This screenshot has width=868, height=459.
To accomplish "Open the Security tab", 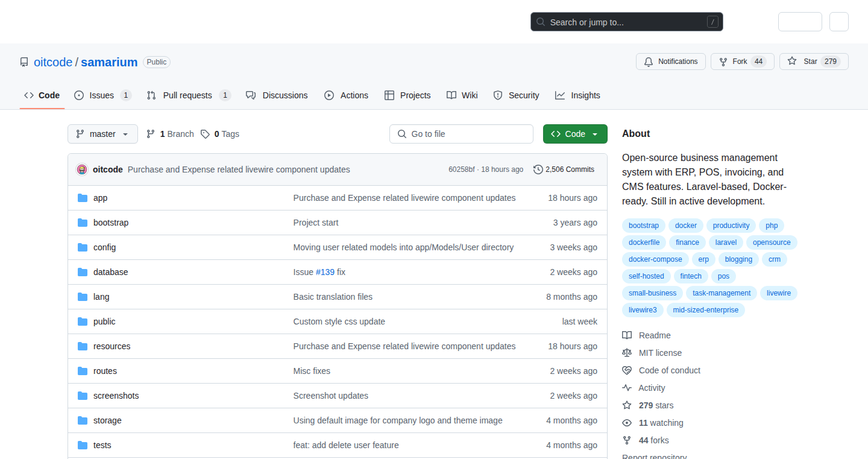I will point(516,95).
